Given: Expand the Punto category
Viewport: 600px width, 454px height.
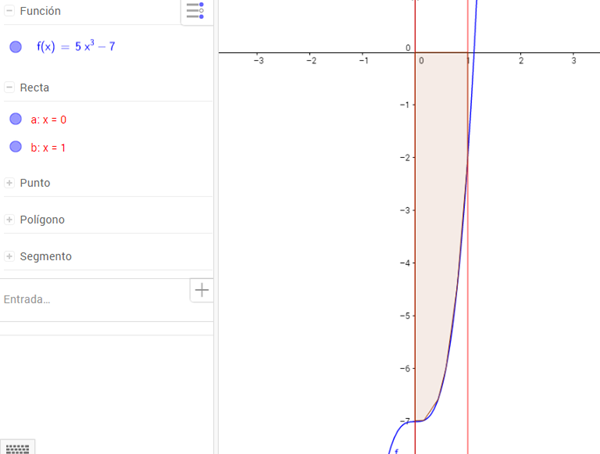Looking at the screenshot, I should [9, 183].
